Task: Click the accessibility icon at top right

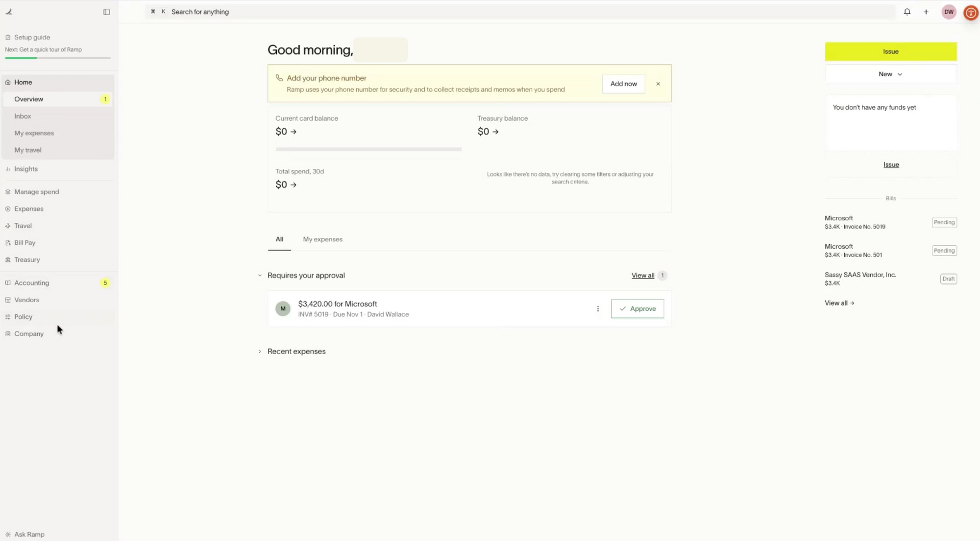Action: 971,12
